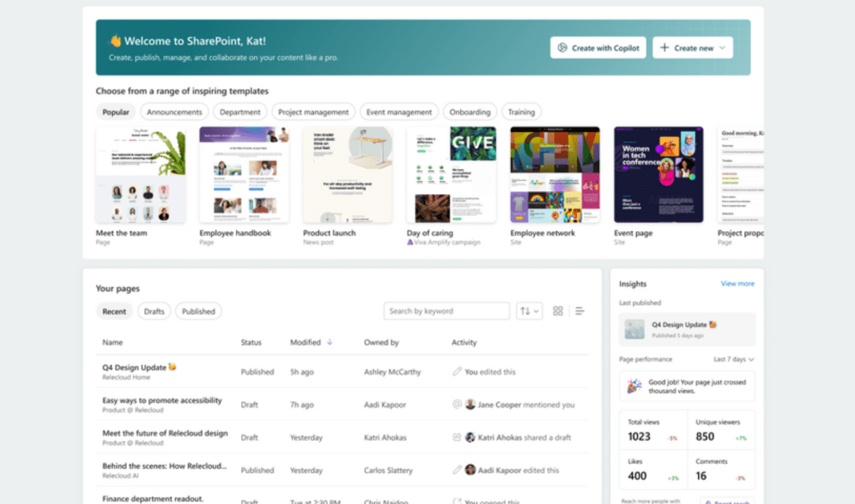Select the Project management template filter
The height and width of the screenshot is (504, 855).
point(313,112)
